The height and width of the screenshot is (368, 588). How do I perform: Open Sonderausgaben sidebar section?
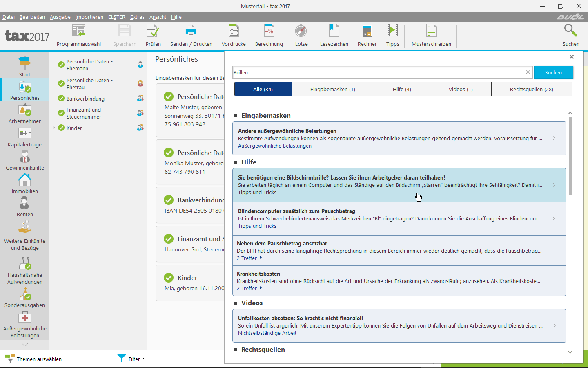[24, 297]
